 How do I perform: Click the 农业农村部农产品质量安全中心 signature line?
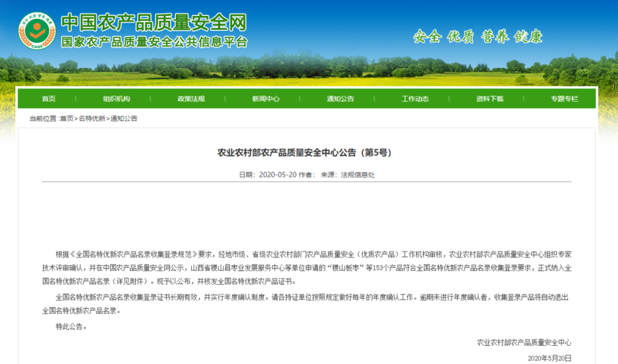[x=524, y=342]
